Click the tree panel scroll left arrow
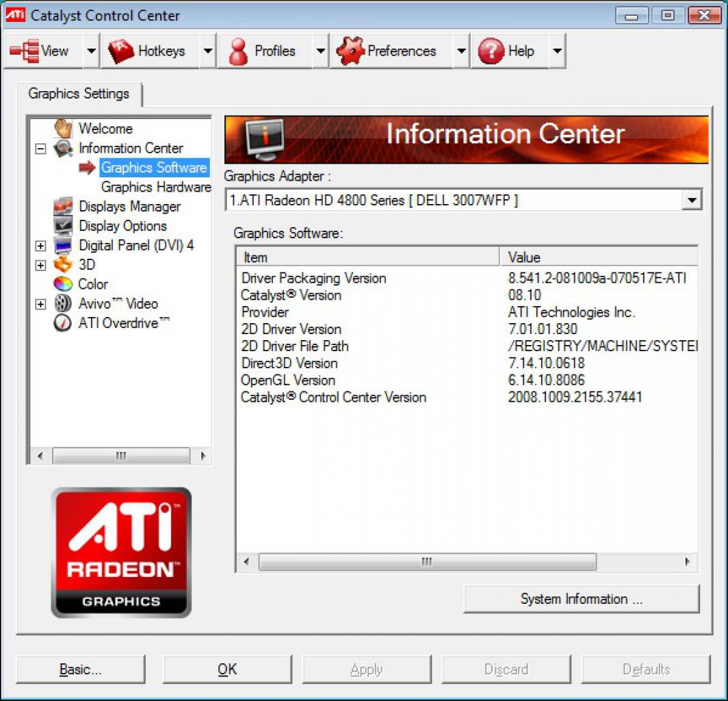 pos(40,456)
